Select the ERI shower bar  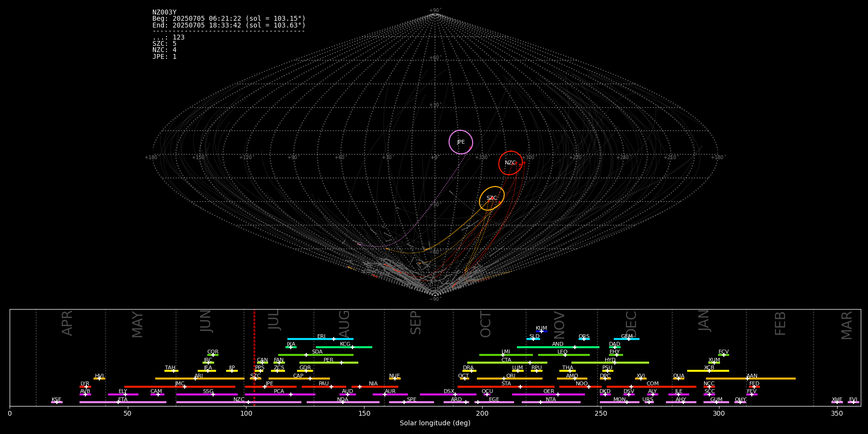[x=320, y=339]
